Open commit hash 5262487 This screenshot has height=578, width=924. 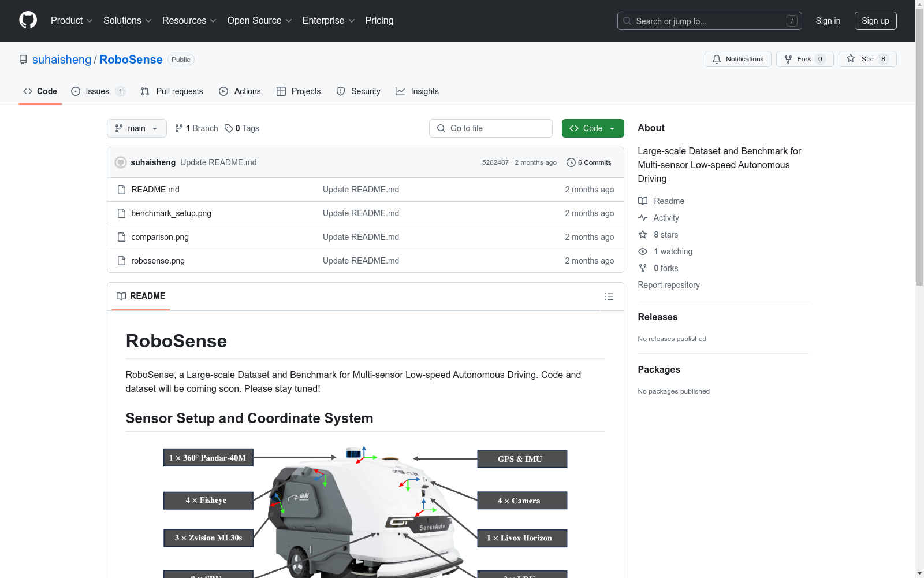pyautogui.click(x=495, y=162)
